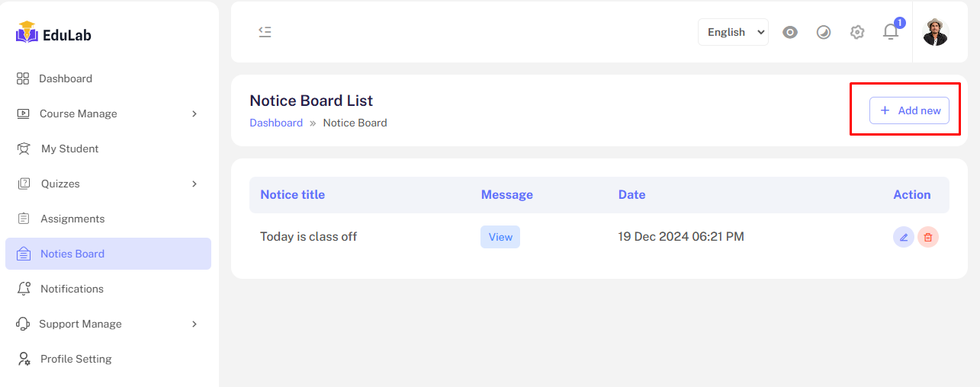Click the Dashboard grid icon in sidebar
This screenshot has width=980, height=387.
pos(23,78)
